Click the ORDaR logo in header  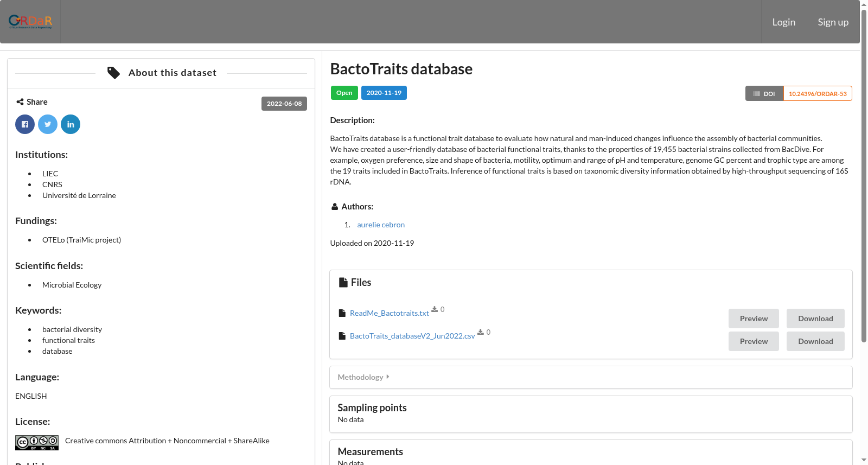(30, 22)
